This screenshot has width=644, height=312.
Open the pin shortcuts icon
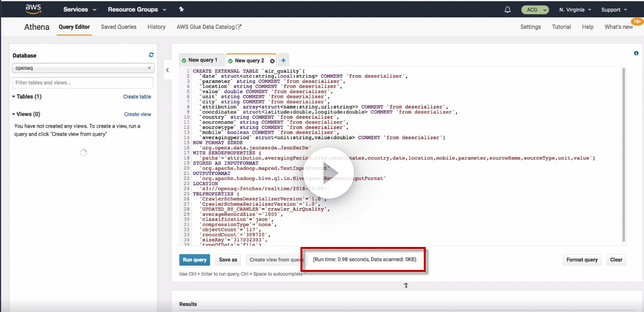point(182,9)
